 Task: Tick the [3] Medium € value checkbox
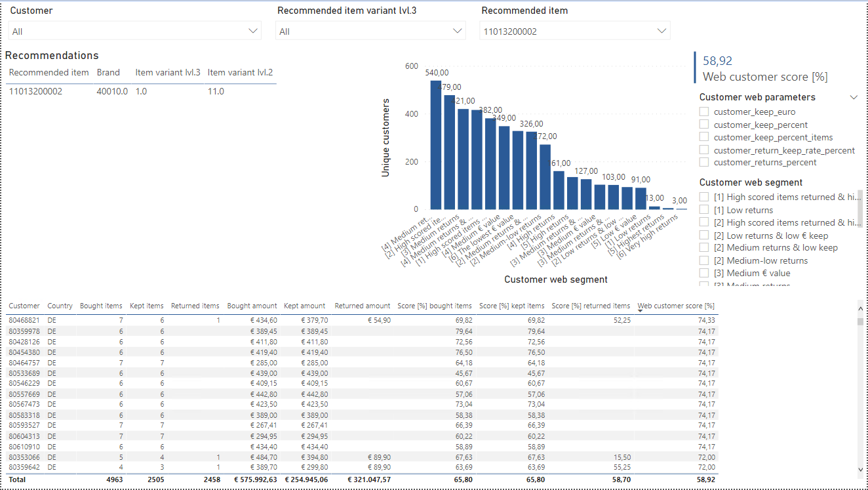point(704,273)
